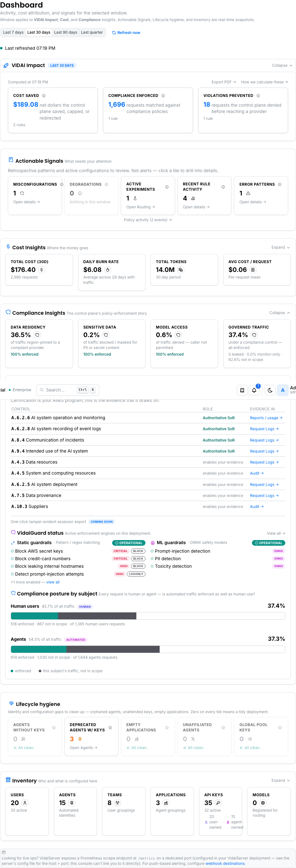Viewport: 296px width, 868px height.
Task: Open the How we calculate these link
Action: pos(264,82)
